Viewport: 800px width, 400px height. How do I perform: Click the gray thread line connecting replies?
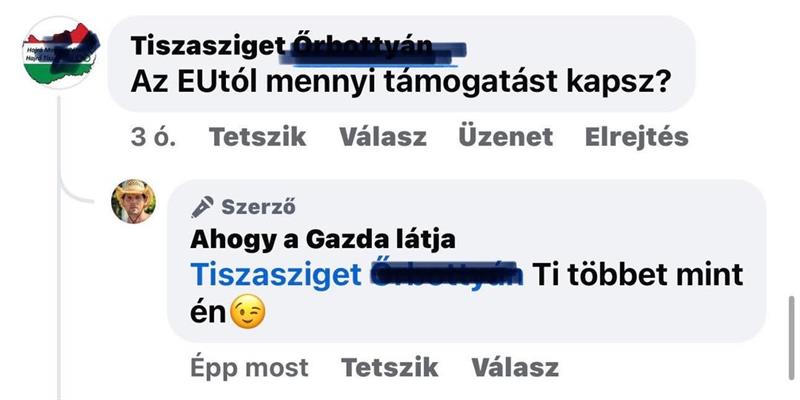[60, 247]
